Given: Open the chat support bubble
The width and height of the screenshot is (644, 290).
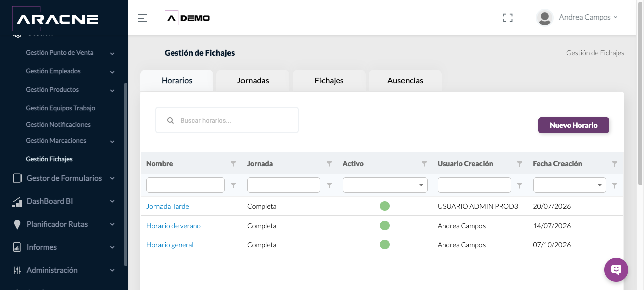Looking at the screenshot, I should 616,270.
